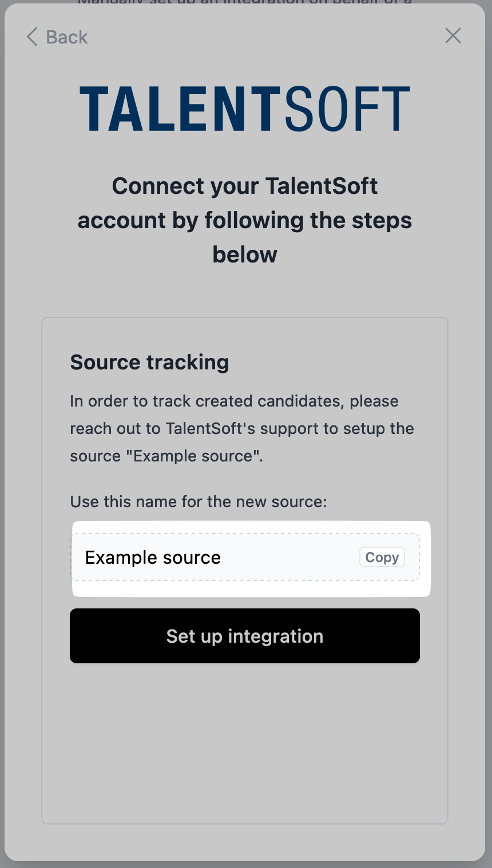Click the empty area below Set up integration

coord(245,743)
